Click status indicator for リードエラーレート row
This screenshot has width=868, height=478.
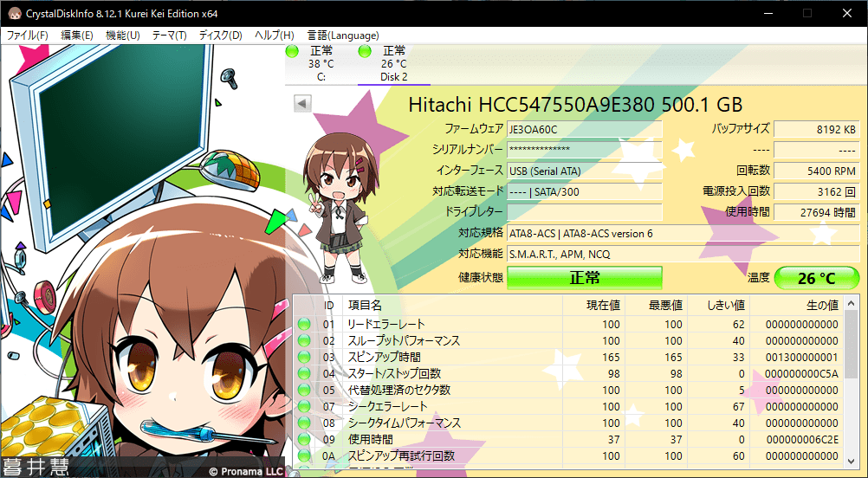[304, 325]
